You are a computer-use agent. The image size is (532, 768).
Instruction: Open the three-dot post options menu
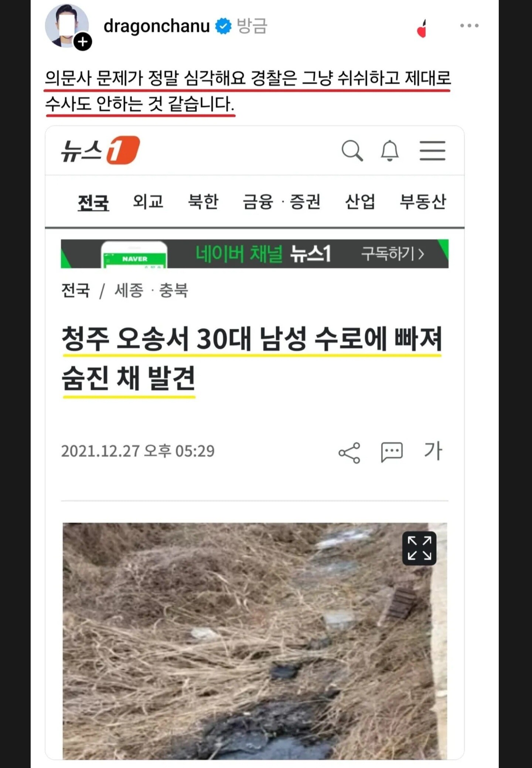pos(469,26)
